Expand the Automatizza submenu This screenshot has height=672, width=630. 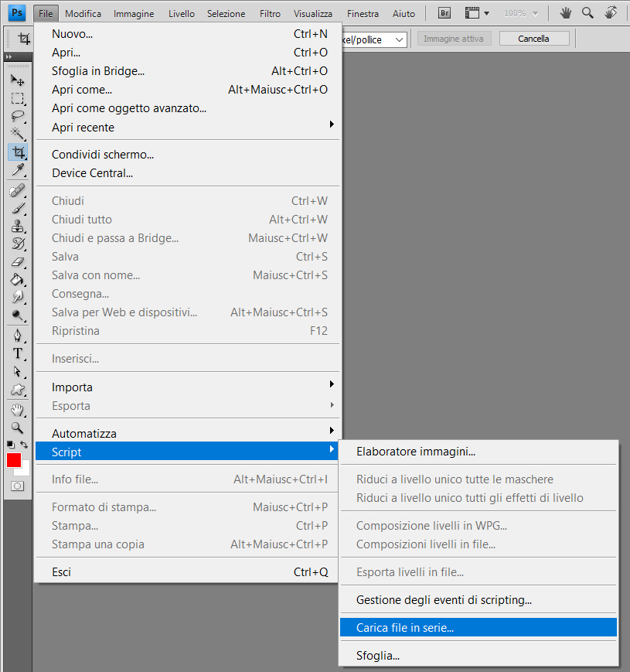pyautogui.click(x=188, y=433)
